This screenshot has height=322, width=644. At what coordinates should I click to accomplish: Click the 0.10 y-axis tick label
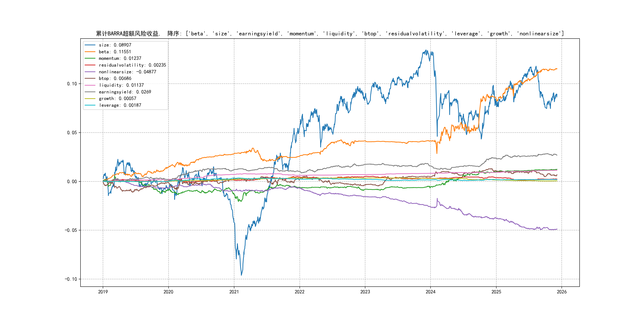(x=72, y=84)
